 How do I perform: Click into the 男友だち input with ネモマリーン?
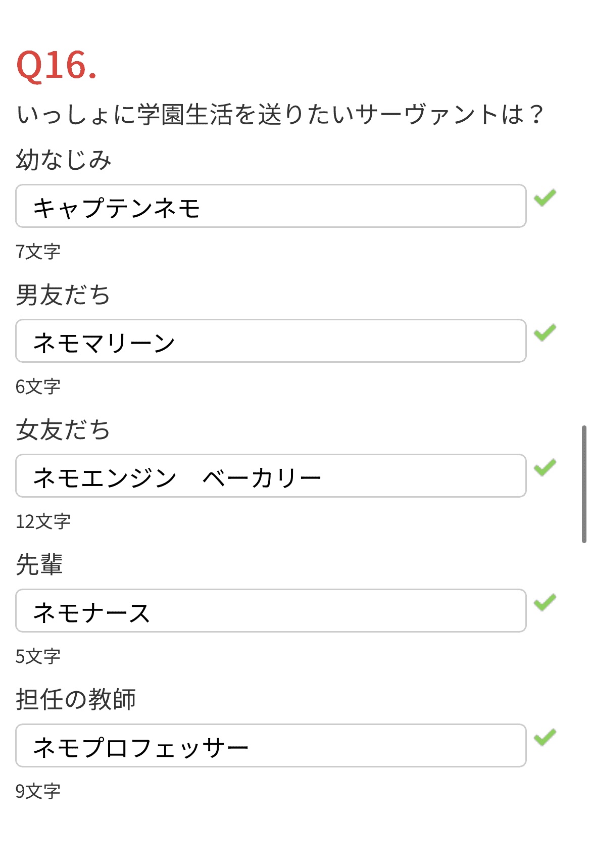coord(271,341)
